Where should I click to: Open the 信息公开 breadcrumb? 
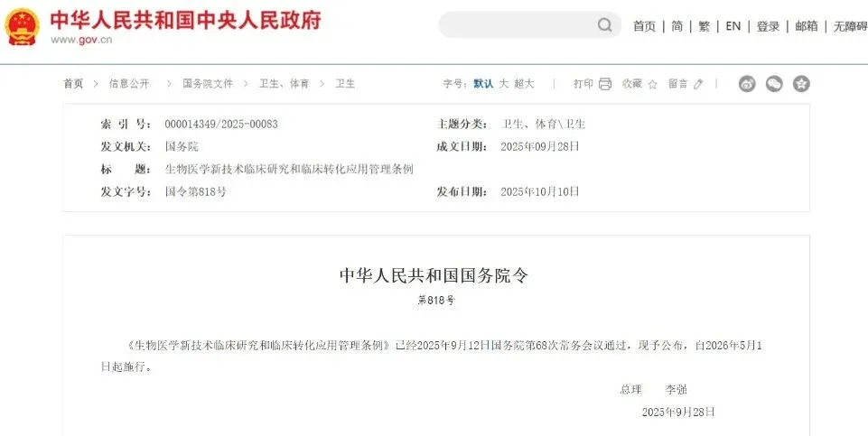[x=129, y=84]
